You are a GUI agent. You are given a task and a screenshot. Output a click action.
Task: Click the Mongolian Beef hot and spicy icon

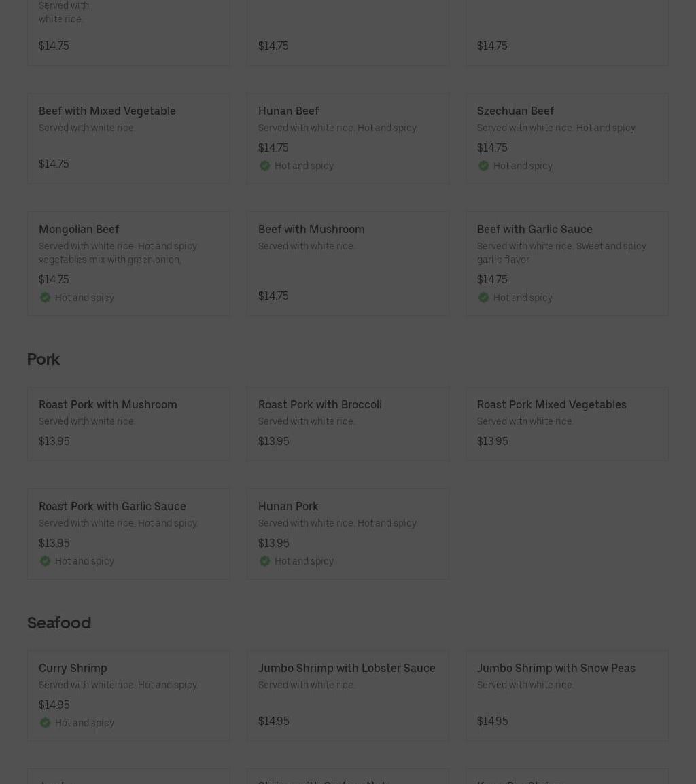(45, 298)
